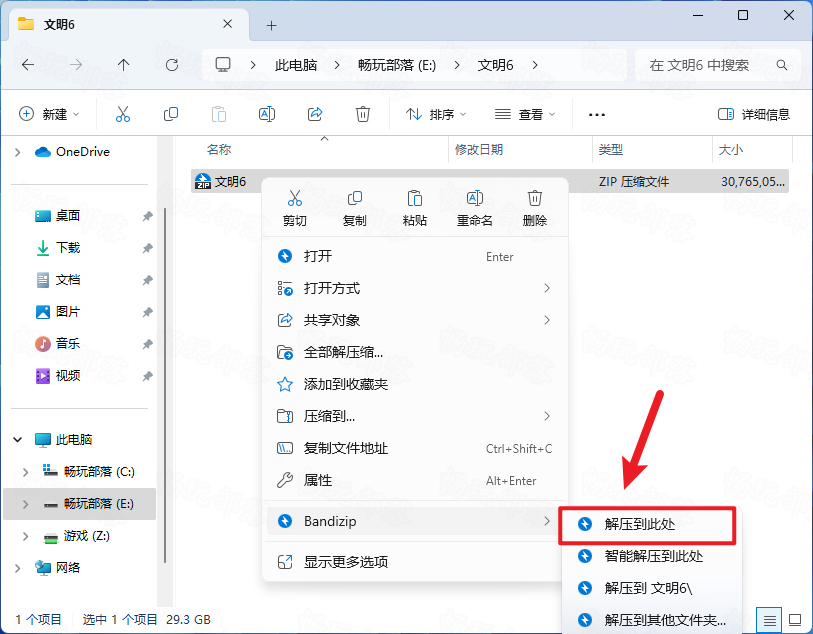The height and width of the screenshot is (634, 813).
Task: Click the Rename icon in the toolbar
Action: [267, 114]
